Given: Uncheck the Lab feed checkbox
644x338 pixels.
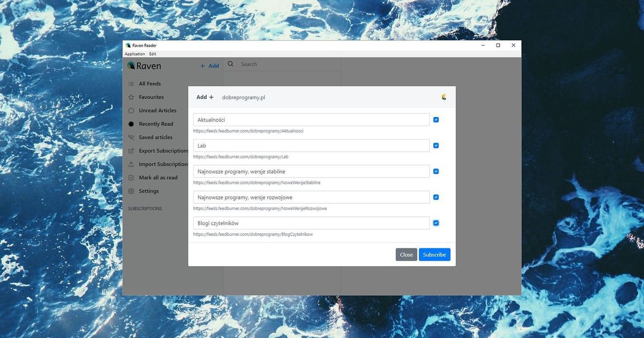Looking at the screenshot, I should [x=436, y=145].
